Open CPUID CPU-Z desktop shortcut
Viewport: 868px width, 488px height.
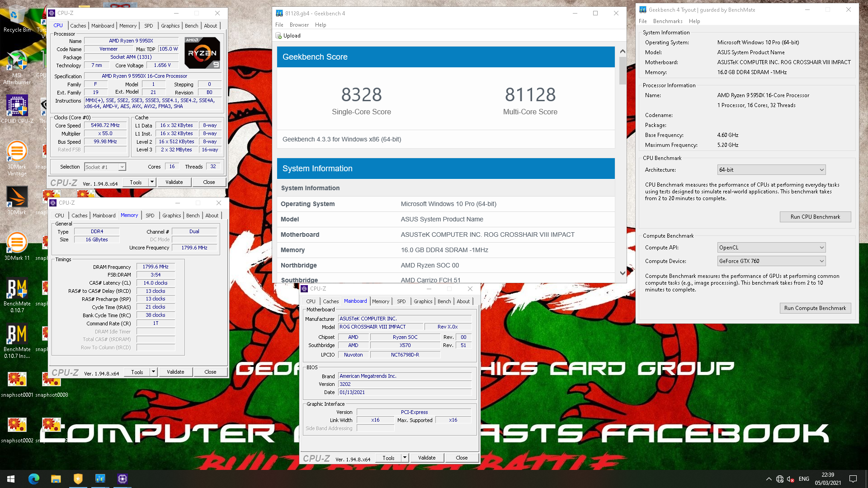click(17, 109)
